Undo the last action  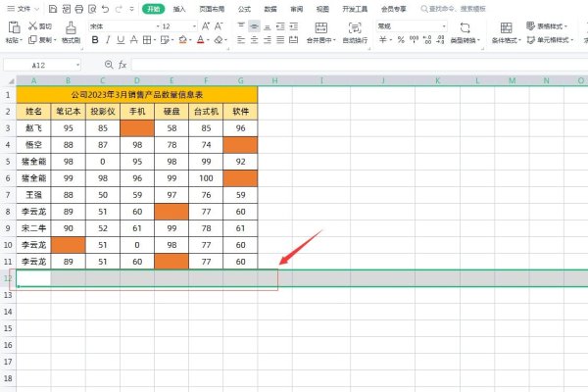click(x=106, y=9)
